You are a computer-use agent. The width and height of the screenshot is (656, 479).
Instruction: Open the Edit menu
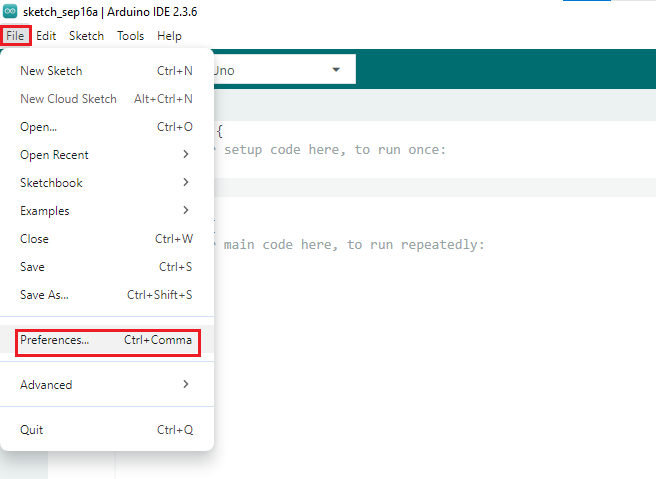tap(46, 36)
